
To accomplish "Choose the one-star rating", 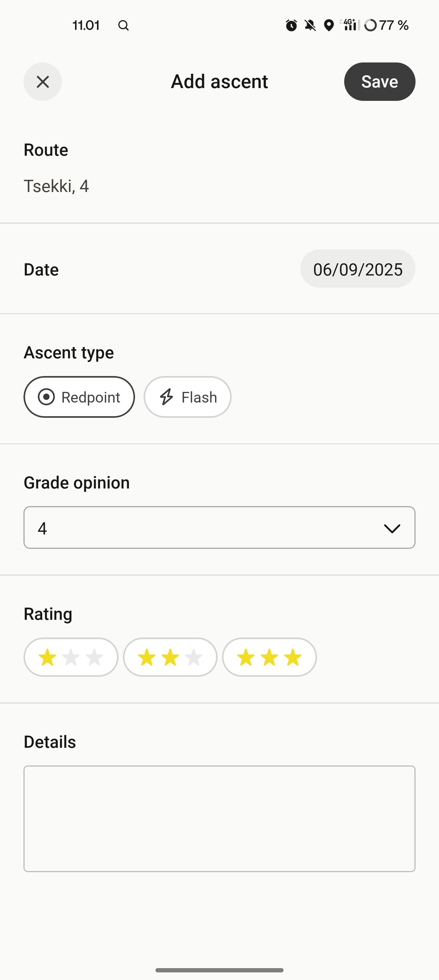I will point(71,657).
